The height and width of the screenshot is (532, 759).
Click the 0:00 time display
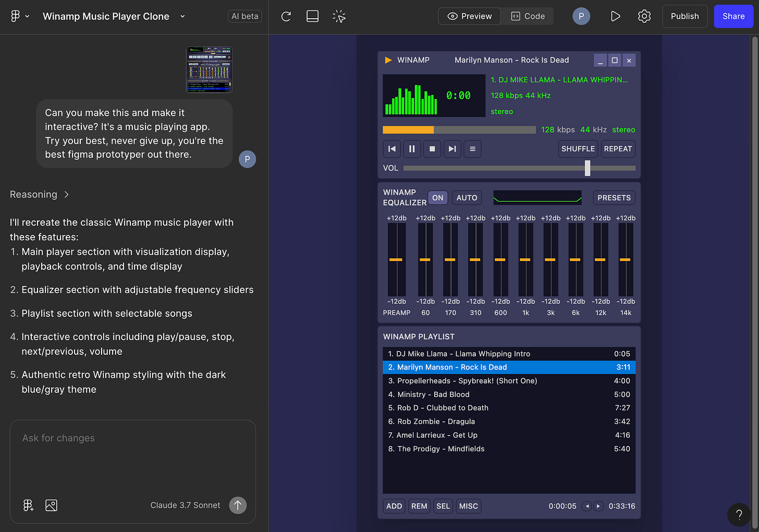(458, 95)
